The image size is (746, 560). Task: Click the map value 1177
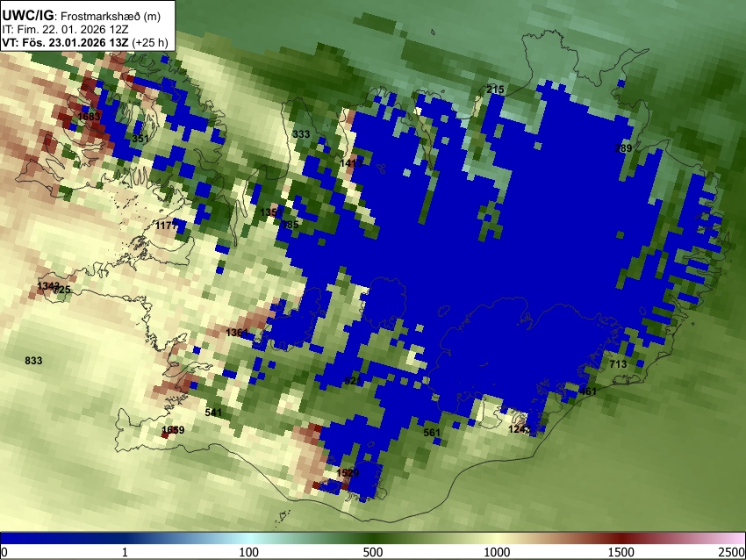(x=167, y=225)
